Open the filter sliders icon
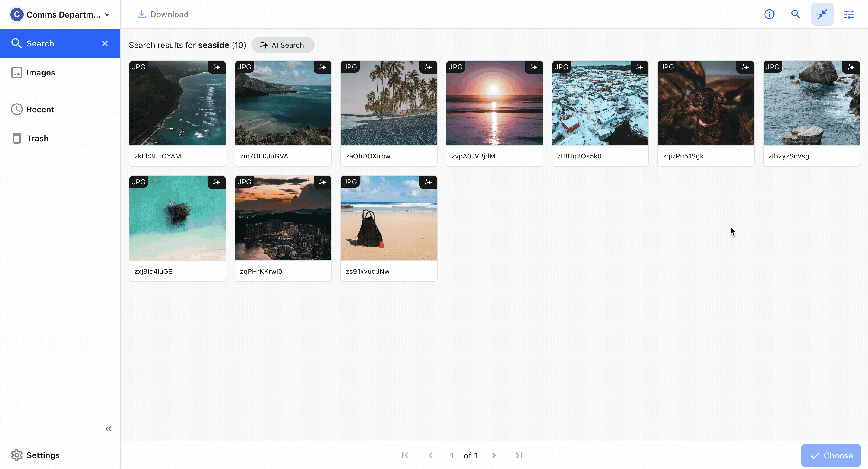868x469 pixels. click(x=849, y=14)
